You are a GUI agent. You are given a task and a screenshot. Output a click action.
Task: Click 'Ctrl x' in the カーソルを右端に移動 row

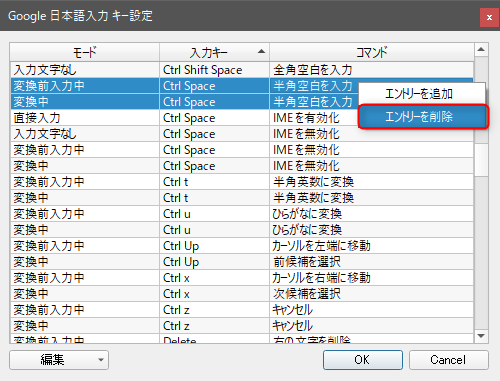tap(214, 278)
